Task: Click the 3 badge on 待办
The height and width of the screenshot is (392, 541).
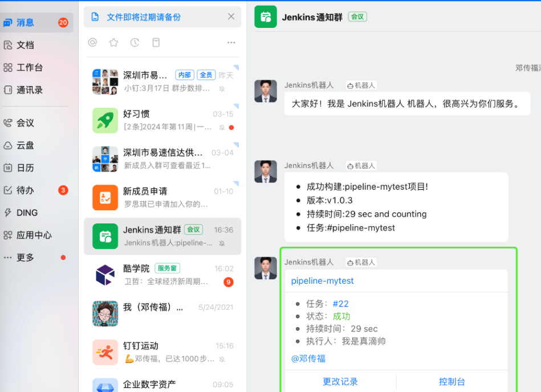Action: (63, 190)
